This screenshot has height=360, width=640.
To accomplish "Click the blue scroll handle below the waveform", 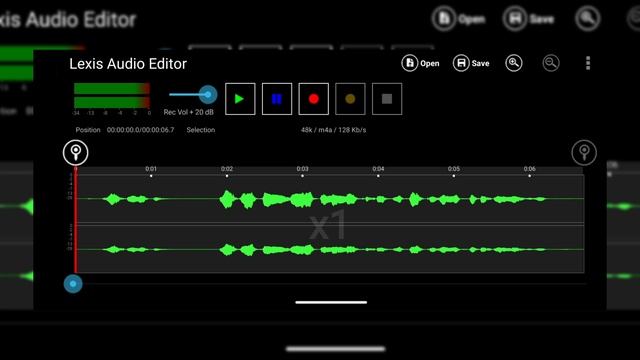I will [x=73, y=284].
